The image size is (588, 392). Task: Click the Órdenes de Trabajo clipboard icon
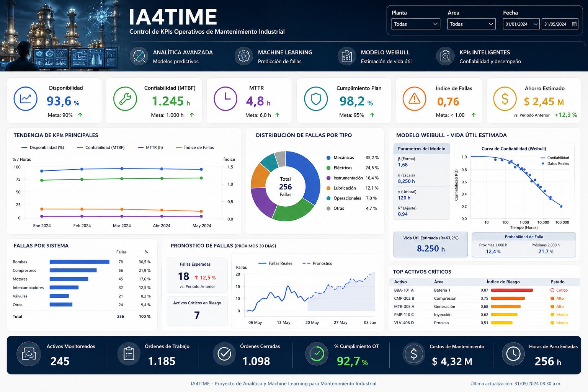[x=129, y=354]
